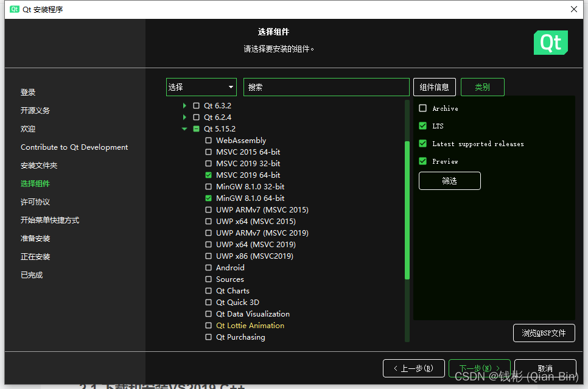Click the 浏览QBSP文件 button
Screen dimensions: 588x389
[x=544, y=333]
